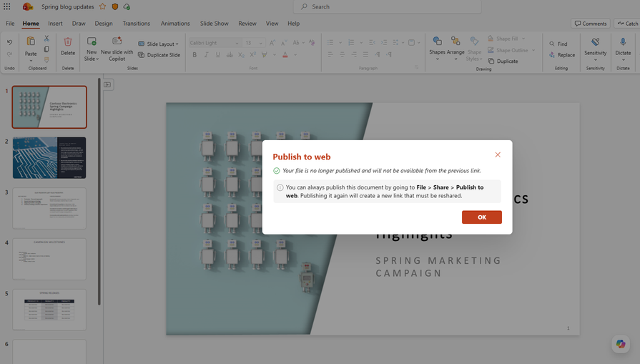Screen dimensions: 640x364
Task: Open the Sensitivity menu
Action: tap(595, 49)
